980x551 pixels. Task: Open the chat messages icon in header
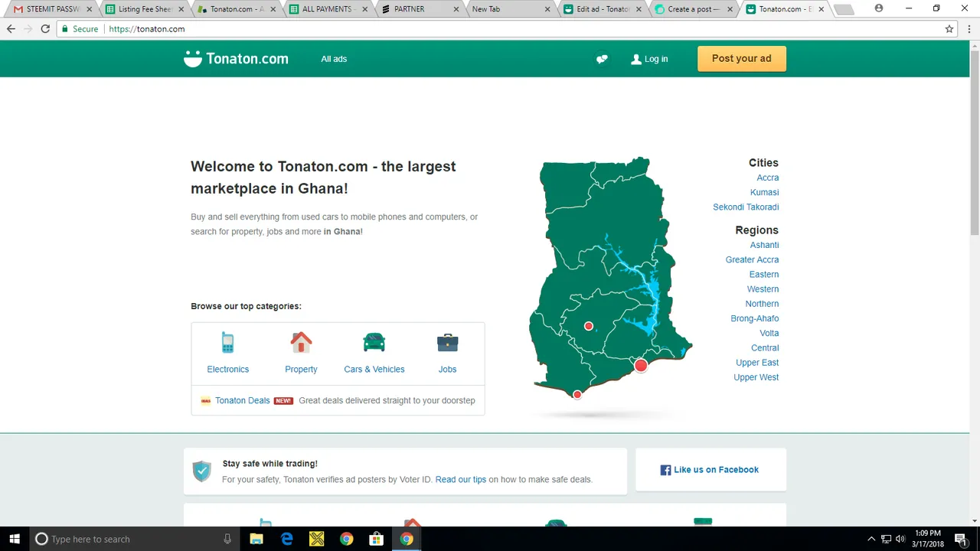pos(602,59)
